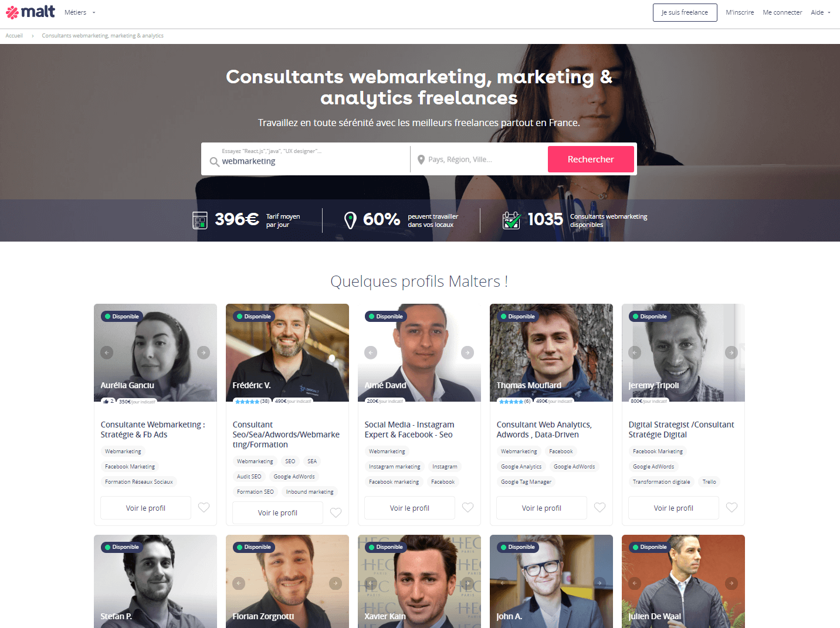Viewport: 840px width, 628px height.
Task: Favorite Aurélia Ganciu with heart icon
Action: 204,508
